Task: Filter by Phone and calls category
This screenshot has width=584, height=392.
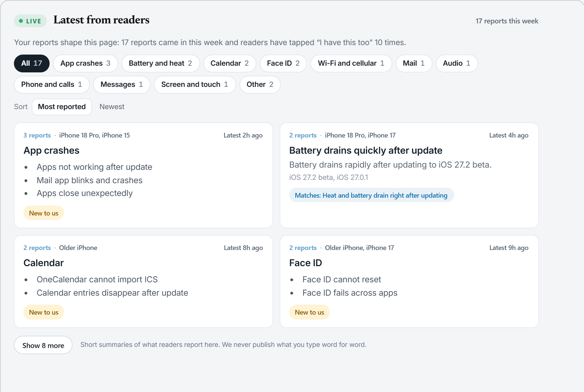Action: pyautogui.click(x=52, y=84)
